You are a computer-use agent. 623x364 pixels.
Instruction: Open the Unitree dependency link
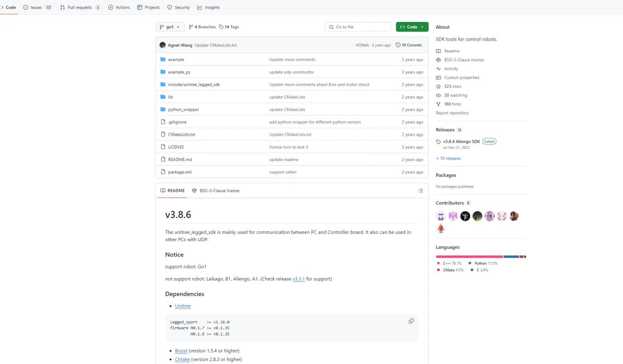[183, 306]
